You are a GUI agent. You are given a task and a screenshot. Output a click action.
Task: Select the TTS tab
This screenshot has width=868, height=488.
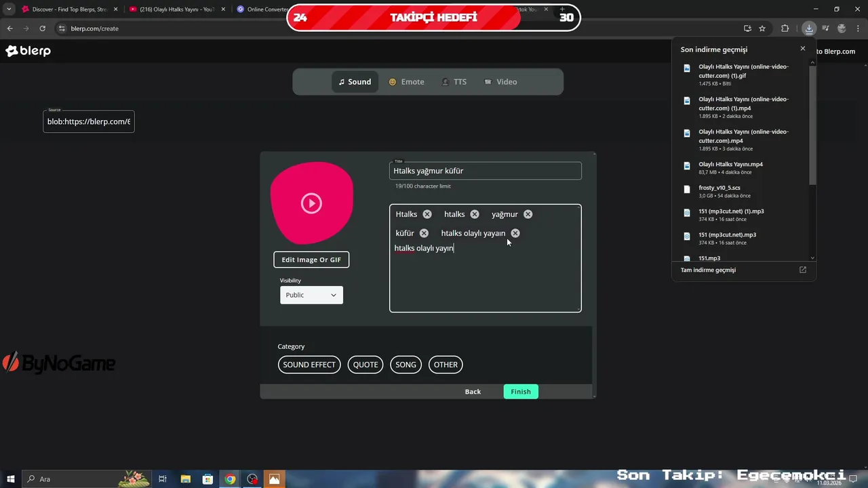(x=454, y=82)
